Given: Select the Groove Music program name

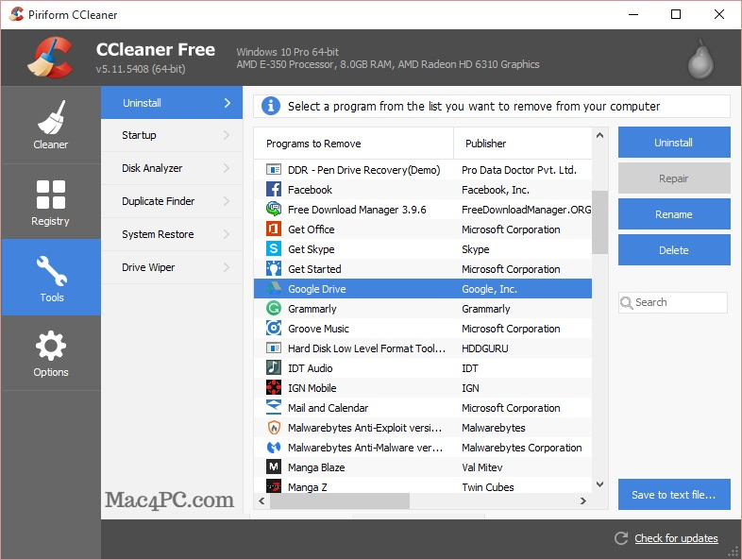Looking at the screenshot, I should pos(318,329).
